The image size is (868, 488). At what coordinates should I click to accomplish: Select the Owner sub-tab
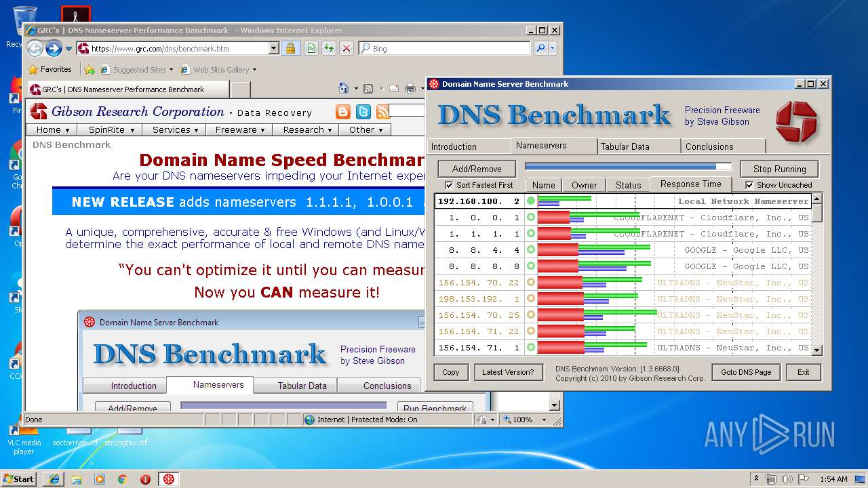pyautogui.click(x=584, y=185)
